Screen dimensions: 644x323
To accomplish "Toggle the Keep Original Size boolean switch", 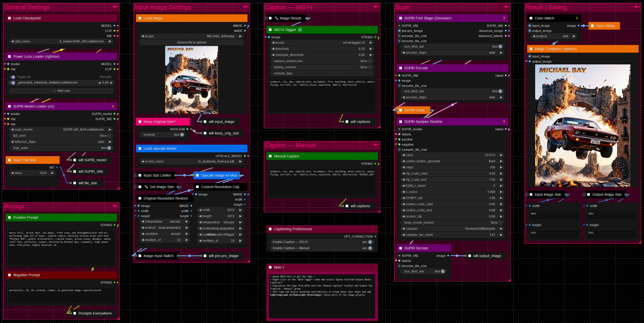I will (182, 135).
